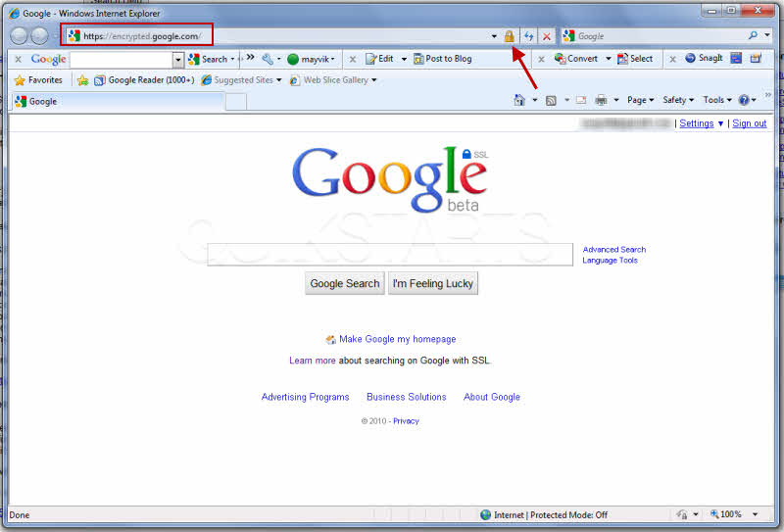Click Make Google my homepage link
This screenshot has height=532, width=784.
click(398, 339)
